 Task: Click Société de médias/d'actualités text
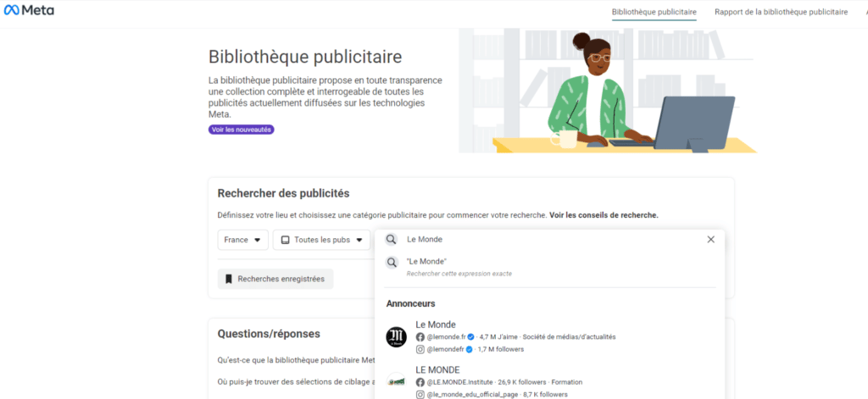[x=569, y=336]
